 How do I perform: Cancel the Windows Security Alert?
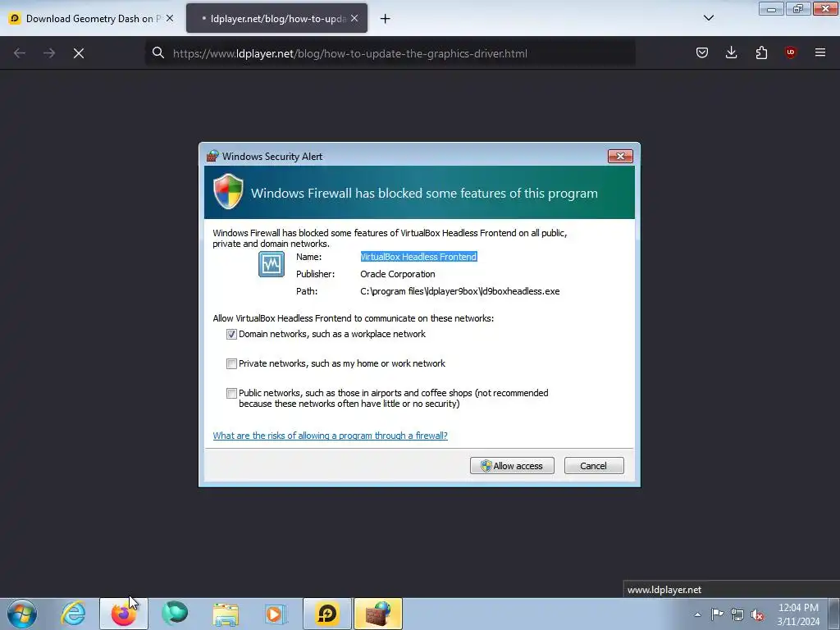594,466
